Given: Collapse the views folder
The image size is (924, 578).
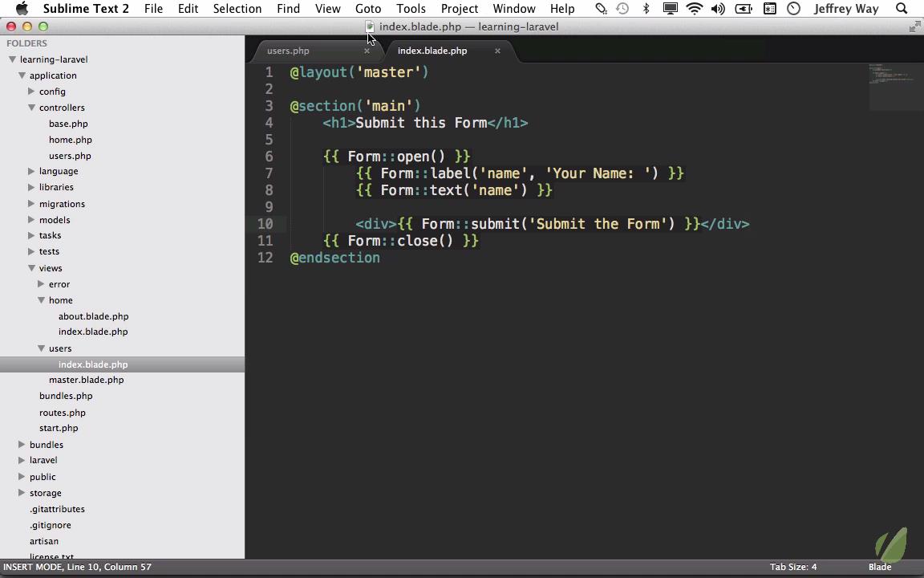Looking at the screenshot, I should pos(31,268).
